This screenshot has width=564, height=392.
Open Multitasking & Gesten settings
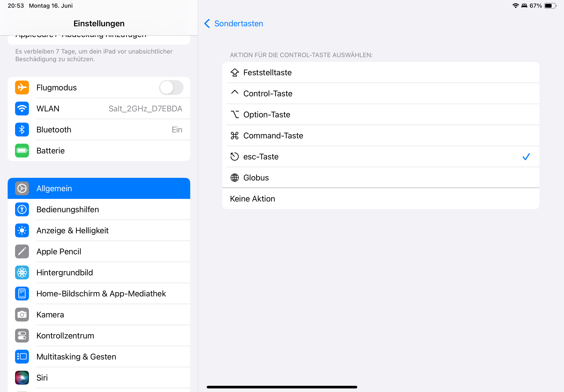click(x=76, y=357)
